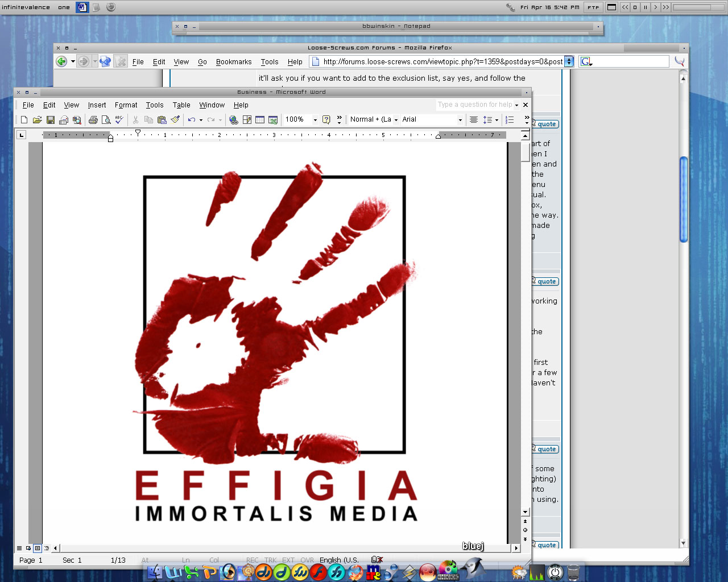Click the Paste clipboard icon

(162, 120)
